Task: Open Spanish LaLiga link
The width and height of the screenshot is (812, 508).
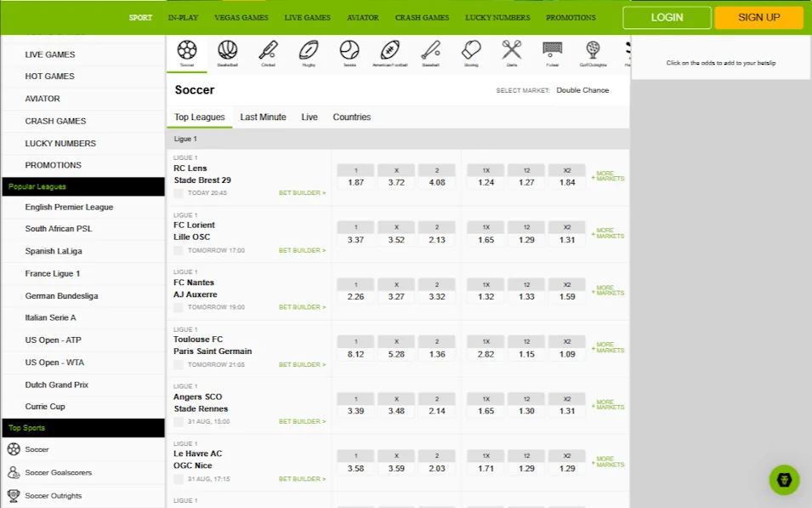Action: [x=54, y=251]
